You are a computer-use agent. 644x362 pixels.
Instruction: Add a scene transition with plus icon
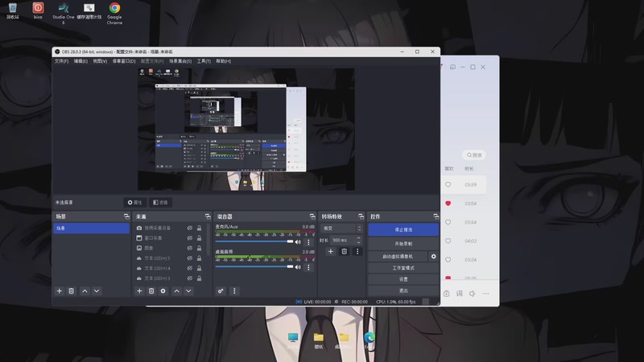tap(331, 251)
